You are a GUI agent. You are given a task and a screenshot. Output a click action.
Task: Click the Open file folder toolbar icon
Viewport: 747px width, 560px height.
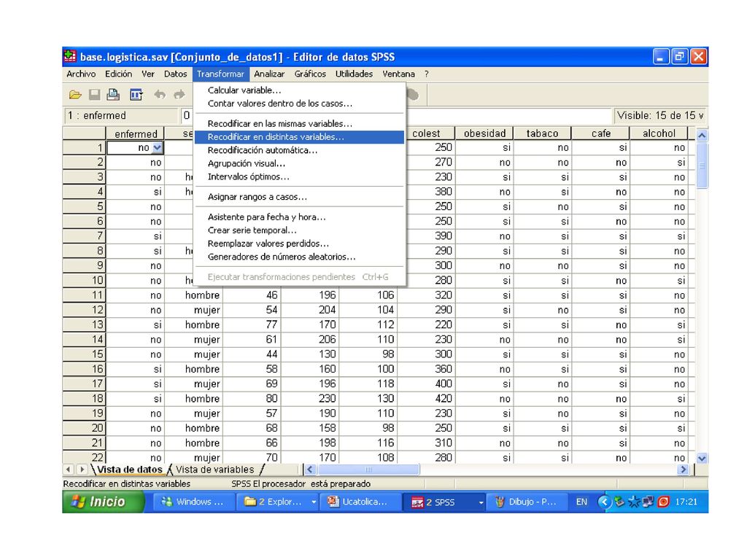pos(75,95)
